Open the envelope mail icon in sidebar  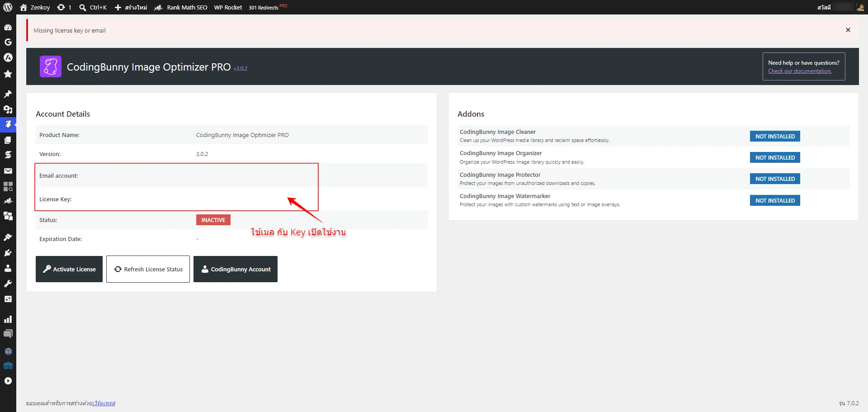point(8,171)
